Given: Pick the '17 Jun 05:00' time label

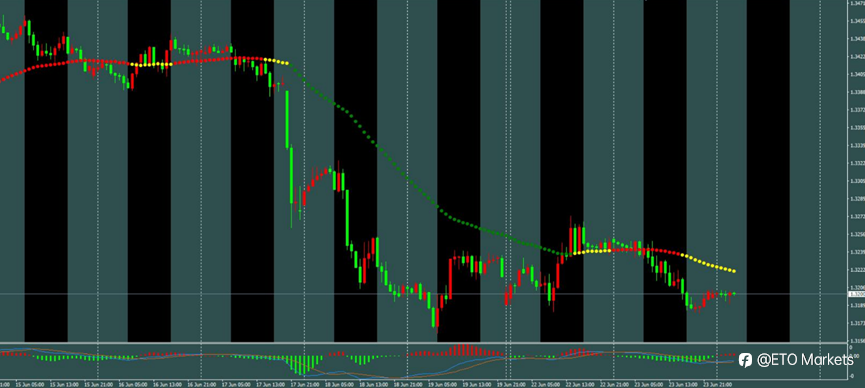Looking at the screenshot, I should [x=237, y=384].
